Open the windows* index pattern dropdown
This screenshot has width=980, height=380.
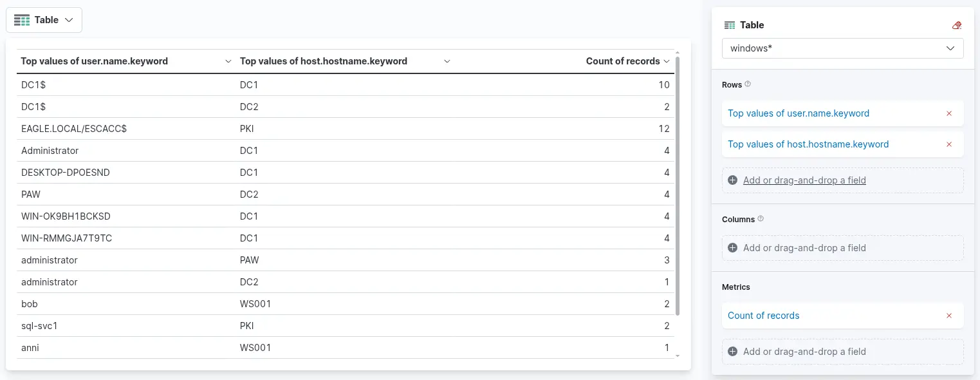click(x=843, y=48)
